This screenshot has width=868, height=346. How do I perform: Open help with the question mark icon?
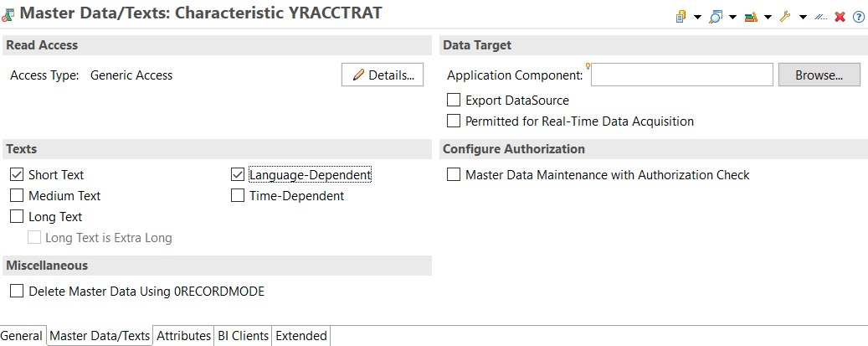[858, 16]
